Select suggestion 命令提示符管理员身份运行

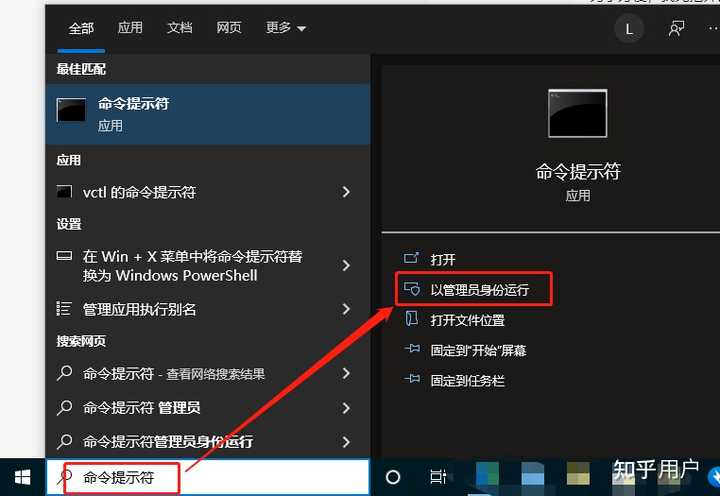tap(208, 441)
